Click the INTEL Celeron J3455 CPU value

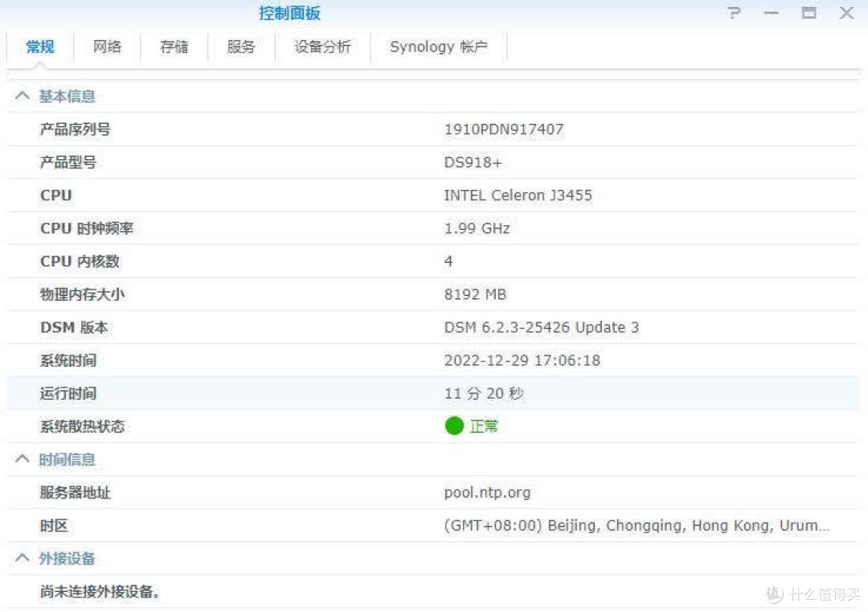[x=518, y=195]
